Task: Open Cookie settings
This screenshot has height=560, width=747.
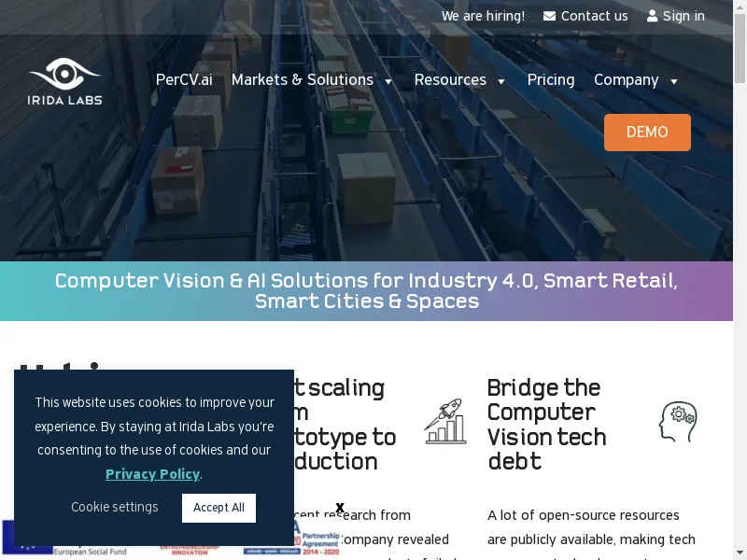Action: click(114, 507)
